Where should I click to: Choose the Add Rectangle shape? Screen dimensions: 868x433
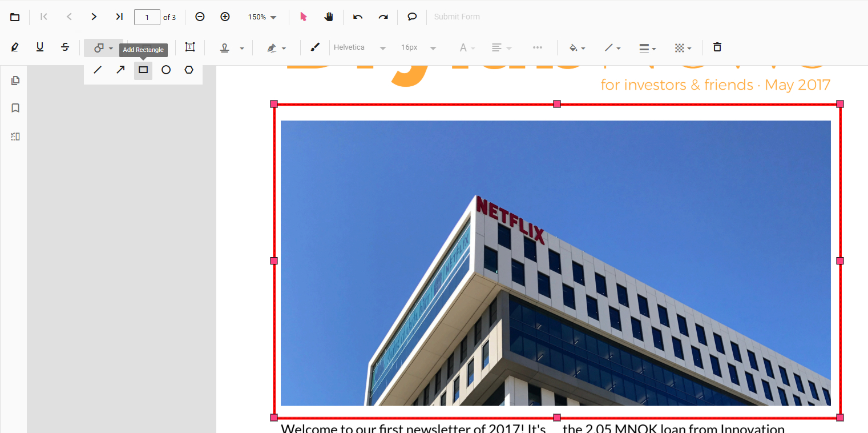click(x=143, y=70)
